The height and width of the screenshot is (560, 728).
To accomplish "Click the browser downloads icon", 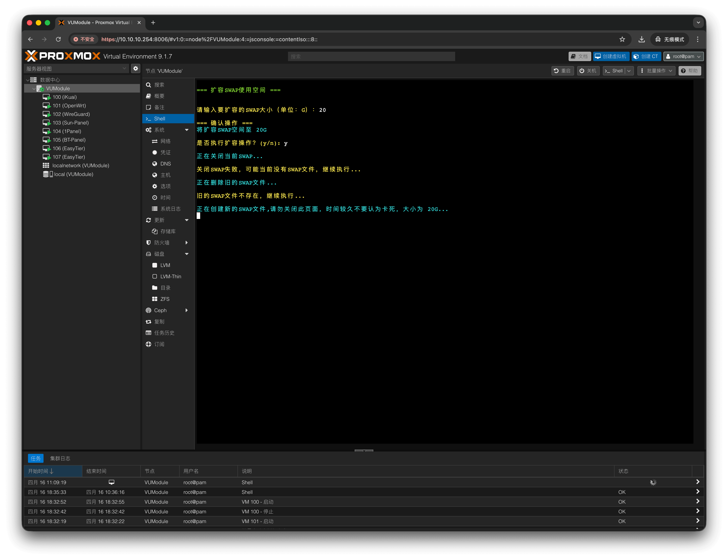I will tap(641, 39).
